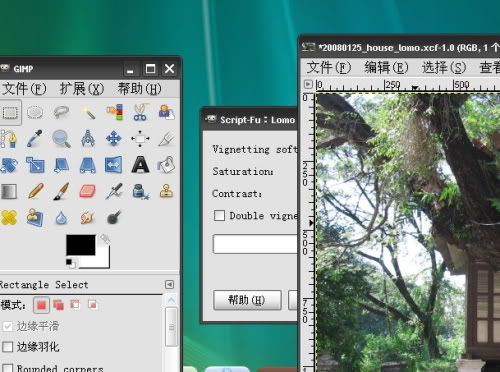The height and width of the screenshot is (372, 500).
Task: Open 帮助(H) menu in GIMP toolbox
Action: pyautogui.click(x=139, y=89)
